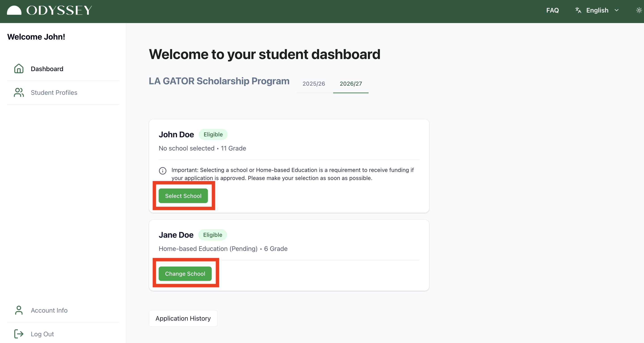644x343 pixels.
Task: Click John Doe's Eligible status badge
Action: coord(213,134)
